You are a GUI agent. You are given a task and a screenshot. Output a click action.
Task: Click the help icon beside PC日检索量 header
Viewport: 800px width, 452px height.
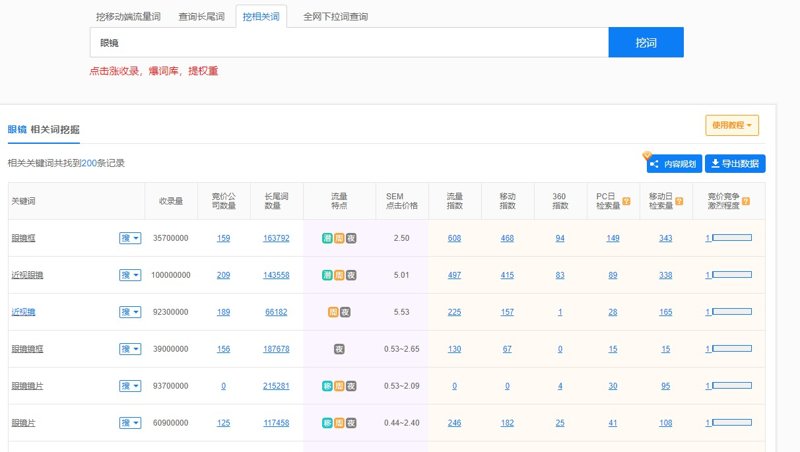[627, 201]
